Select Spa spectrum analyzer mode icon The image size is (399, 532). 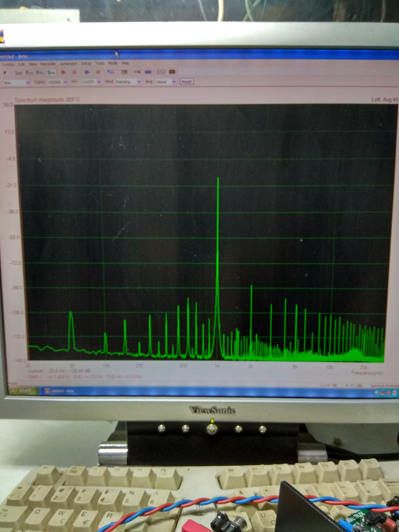(x=51, y=73)
